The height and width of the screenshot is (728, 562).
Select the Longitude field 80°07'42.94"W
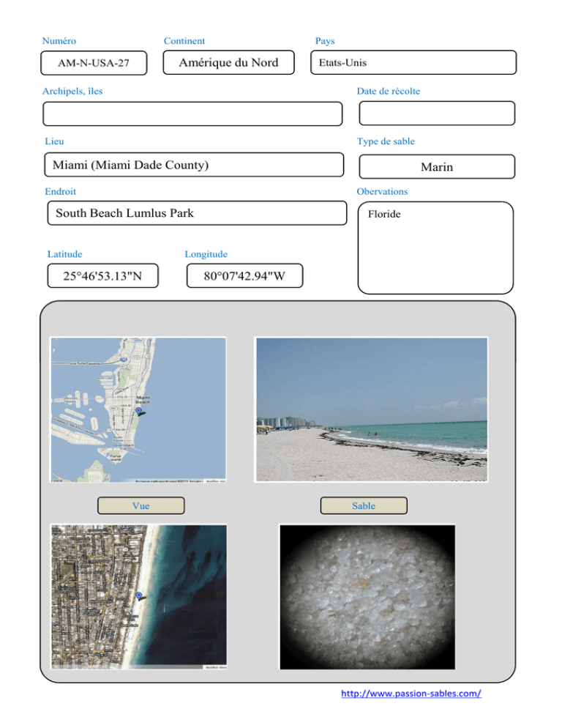pos(243,276)
